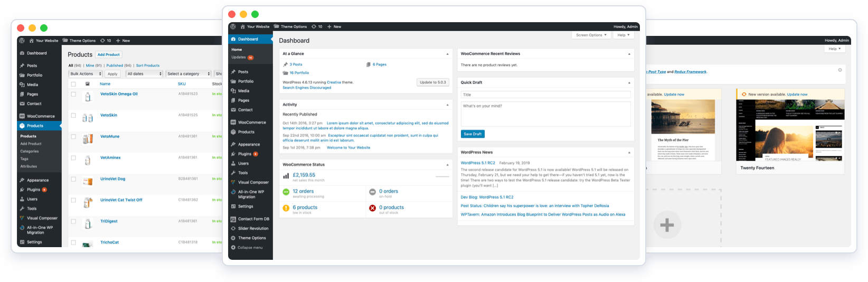Click in the Quick Draft Title field
868x282 pixels.
click(545, 95)
